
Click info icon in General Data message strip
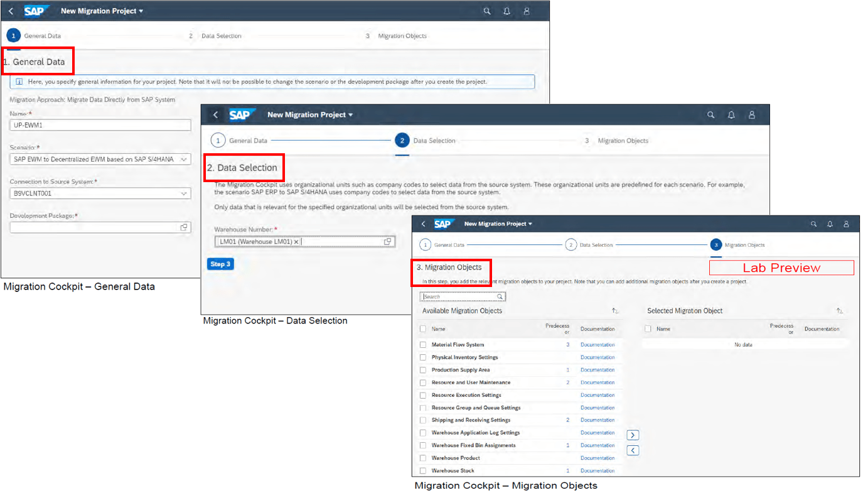[19, 82]
